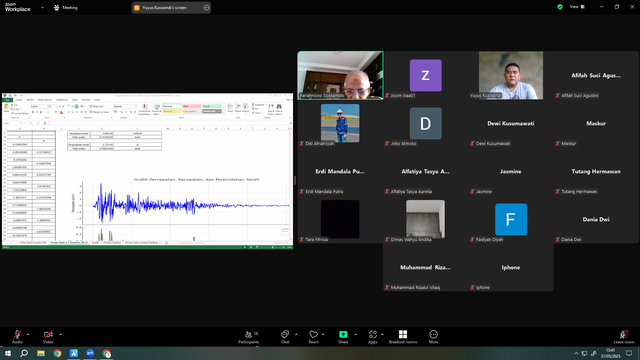
Task: Select Yuyus Kuswandi's video tile
Action: coord(511,75)
